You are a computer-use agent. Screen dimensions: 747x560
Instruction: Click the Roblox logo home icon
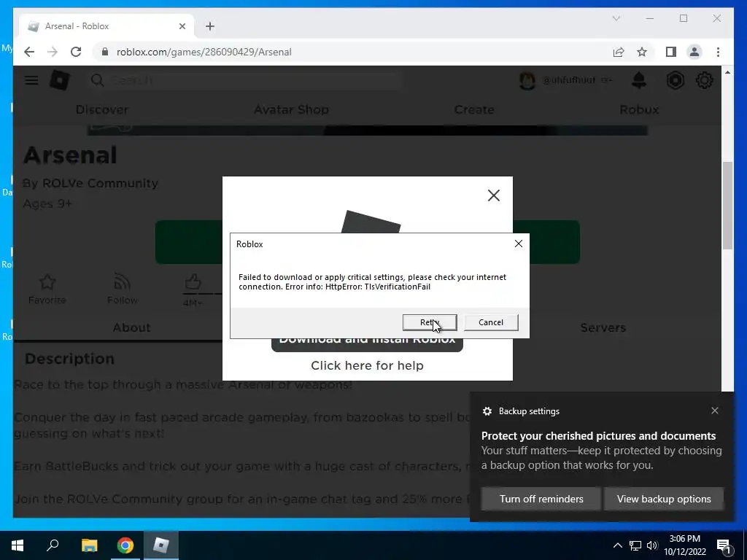60,80
